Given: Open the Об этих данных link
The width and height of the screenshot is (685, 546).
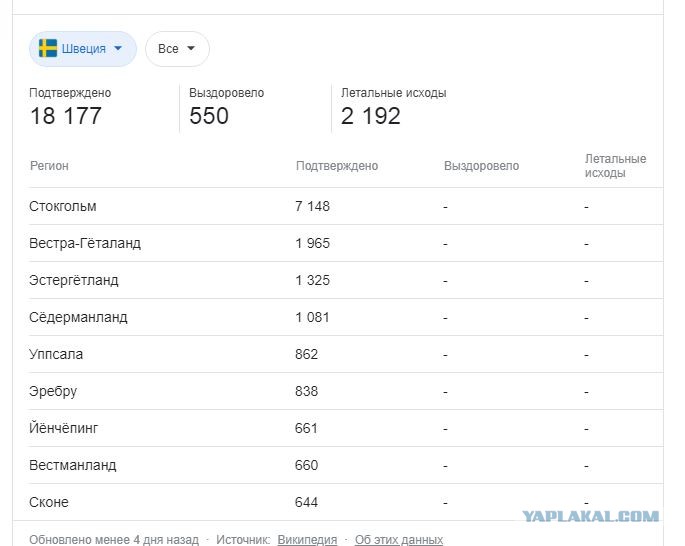Looking at the screenshot, I should pos(399,539).
